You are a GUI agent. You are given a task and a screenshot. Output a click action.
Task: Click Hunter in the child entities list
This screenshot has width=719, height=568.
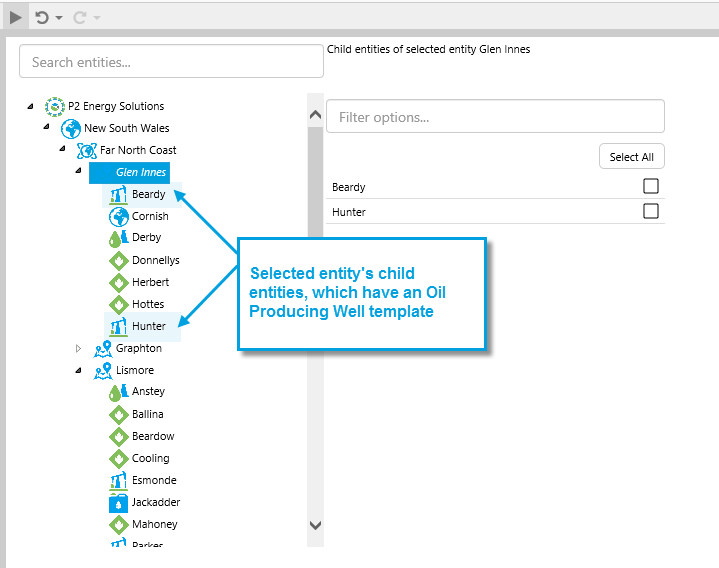[x=348, y=212]
